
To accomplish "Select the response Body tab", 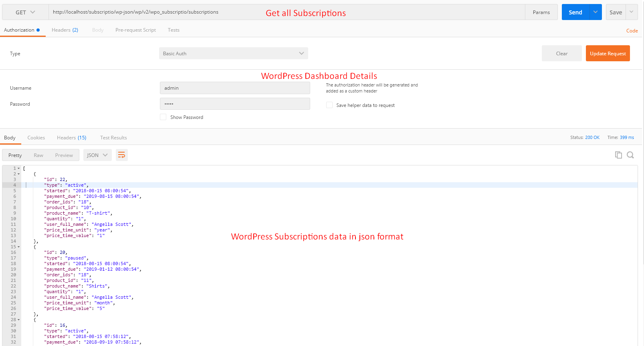I will [10, 138].
